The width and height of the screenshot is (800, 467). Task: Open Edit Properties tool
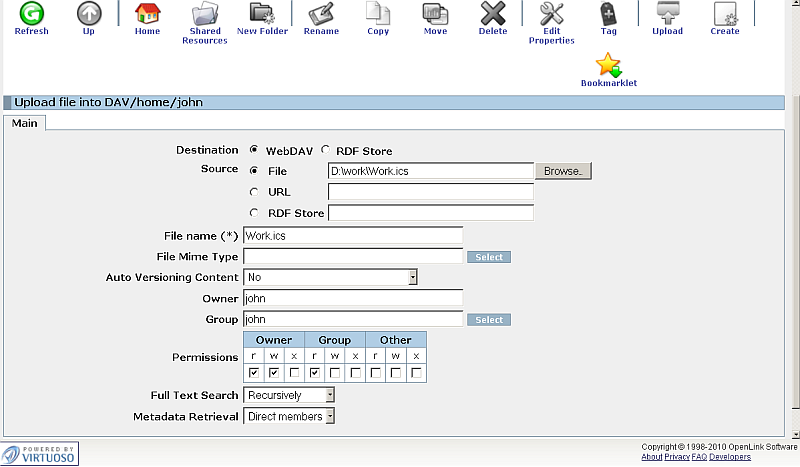pyautogui.click(x=551, y=15)
